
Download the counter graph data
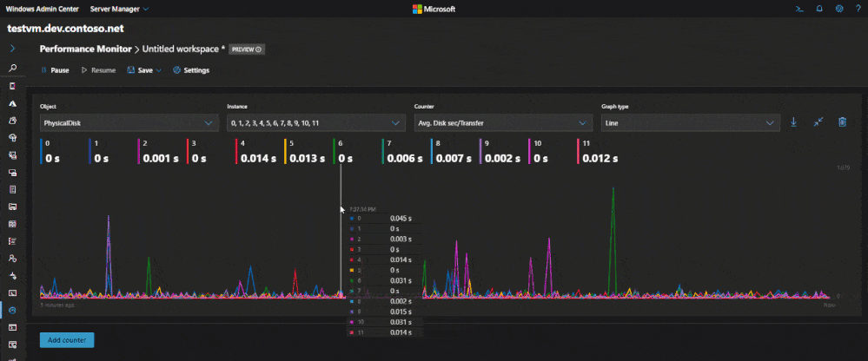point(793,122)
